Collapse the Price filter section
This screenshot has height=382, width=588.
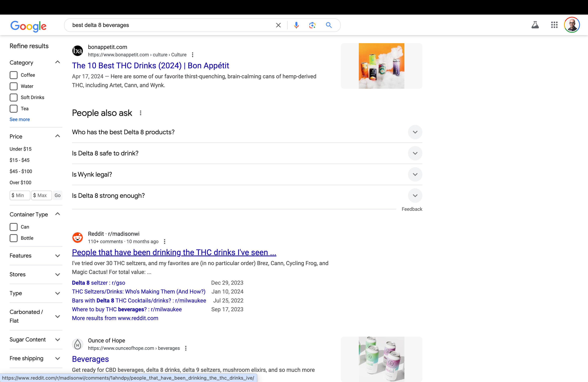pos(57,136)
